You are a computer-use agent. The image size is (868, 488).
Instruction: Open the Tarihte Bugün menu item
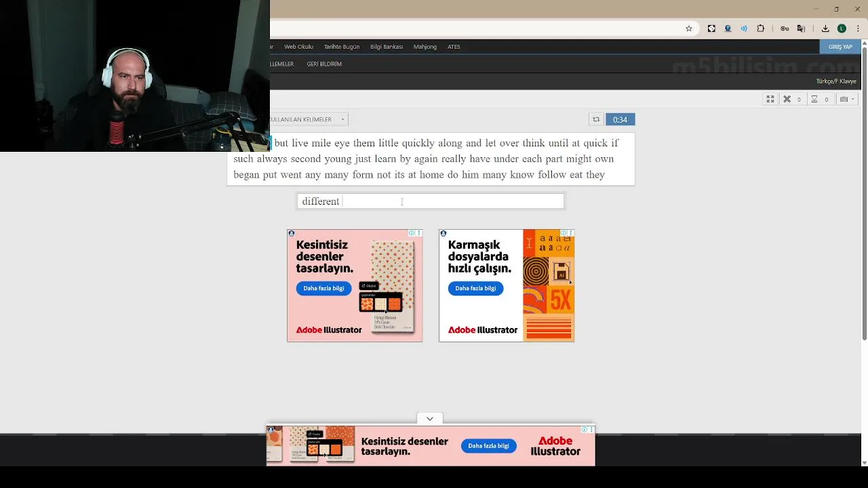(342, 47)
